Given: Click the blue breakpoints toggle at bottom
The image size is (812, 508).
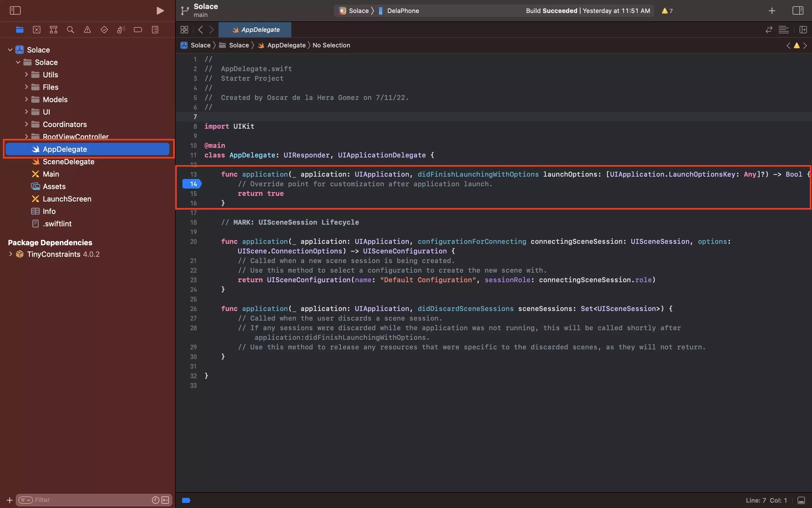Looking at the screenshot, I should pos(186,501).
